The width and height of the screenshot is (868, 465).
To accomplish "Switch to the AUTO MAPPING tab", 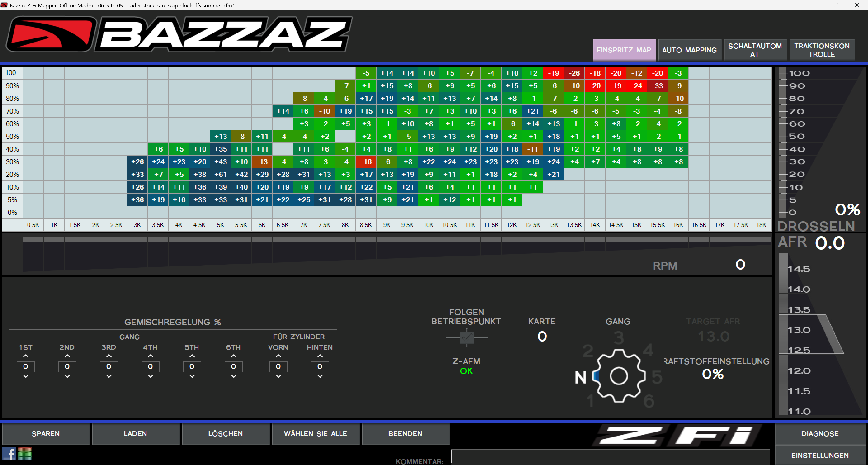I will coord(689,50).
